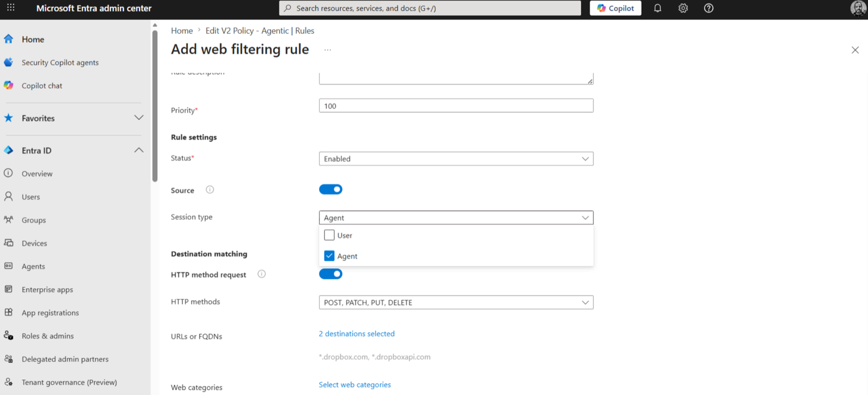This screenshot has height=395, width=868.
Task: Open the notifications bell
Action: click(658, 8)
